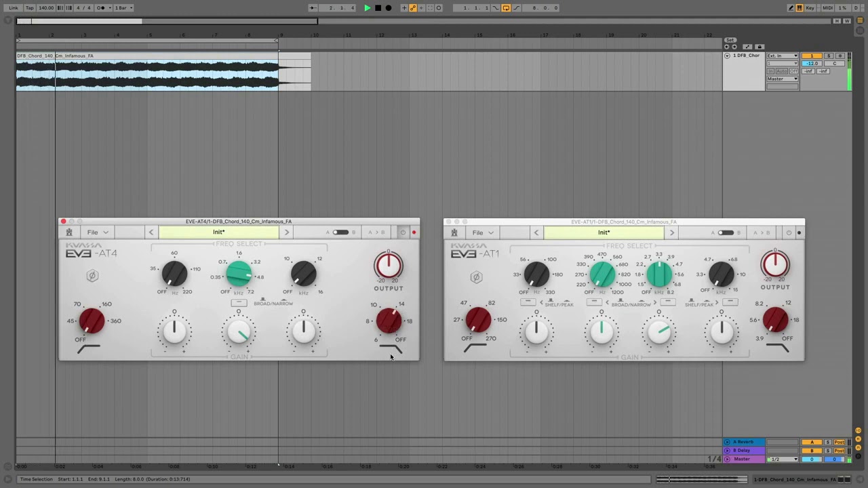Click the tempo field showing 140.00

tap(46, 8)
